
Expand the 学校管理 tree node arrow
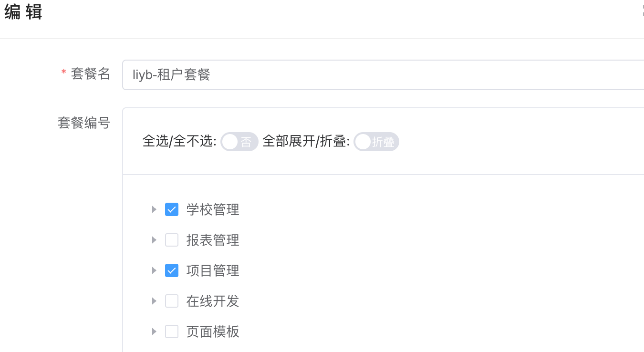[154, 209]
